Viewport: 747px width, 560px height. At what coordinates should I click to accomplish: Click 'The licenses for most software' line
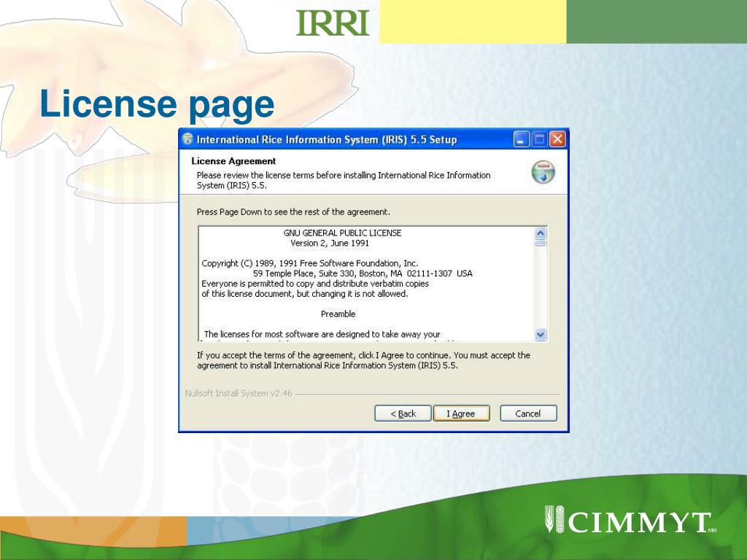click(322, 334)
